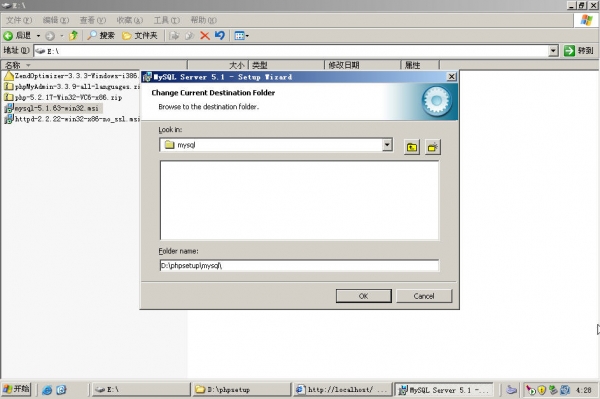Open the Views icon dropdown in toolbar
The image size is (600, 399).
(241, 36)
